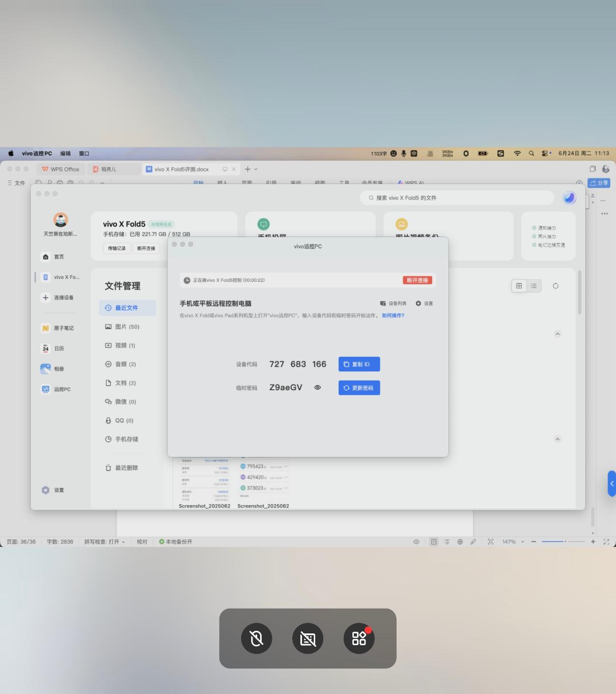616x694 pixels.
Task: Switch file list to list view
Action: (x=534, y=286)
